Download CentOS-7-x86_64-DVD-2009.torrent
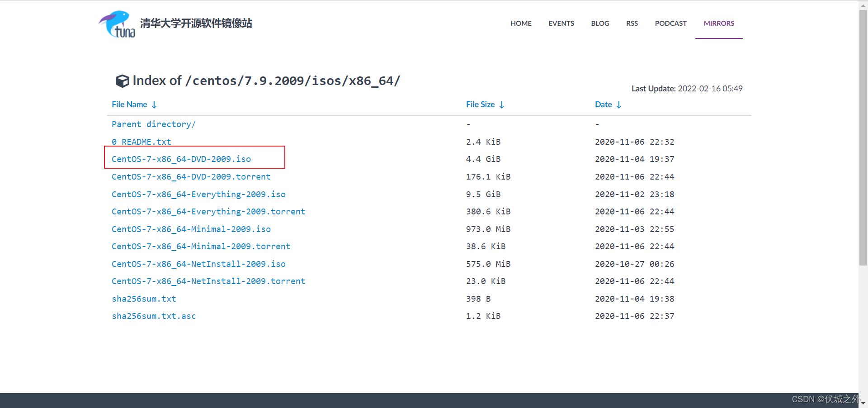Viewport: 868px width, 408px height. pyautogui.click(x=191, y=177)
